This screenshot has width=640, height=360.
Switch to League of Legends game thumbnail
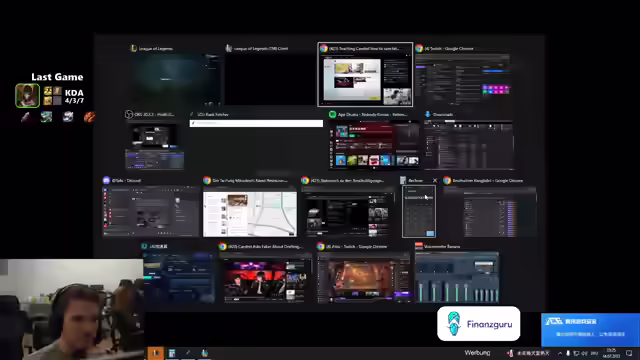[175, 79]
